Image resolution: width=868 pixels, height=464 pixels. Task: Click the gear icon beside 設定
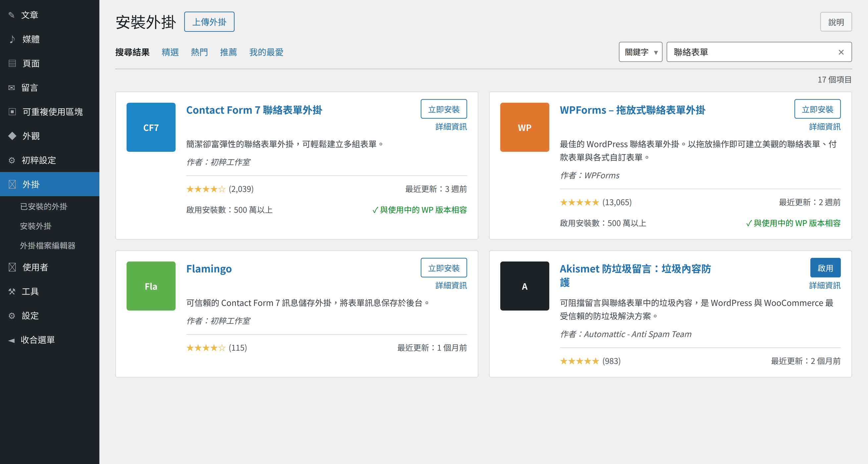click(x=12, y=316)
